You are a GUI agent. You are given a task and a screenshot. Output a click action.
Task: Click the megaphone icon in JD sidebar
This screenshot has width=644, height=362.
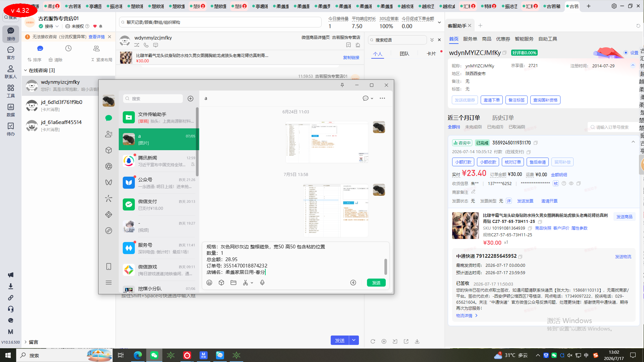pyautogui.click(x=11, y=275)
